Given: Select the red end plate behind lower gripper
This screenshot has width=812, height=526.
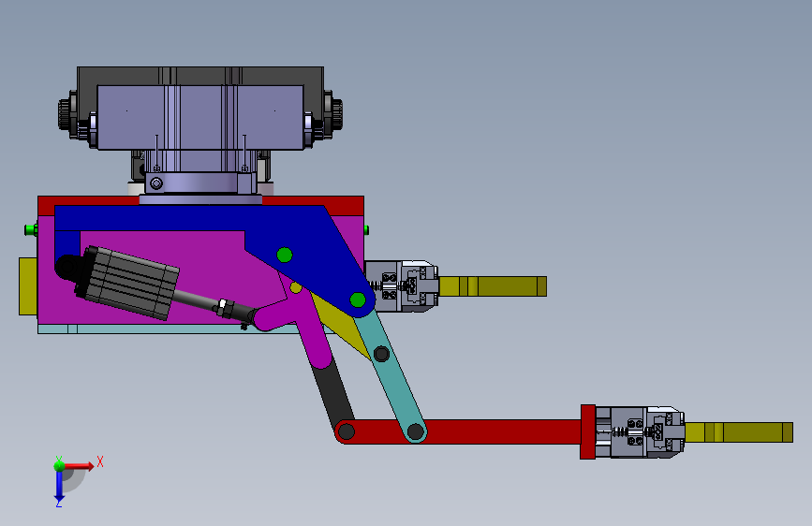Looking at the screenshot, I should tap(588, 431).
